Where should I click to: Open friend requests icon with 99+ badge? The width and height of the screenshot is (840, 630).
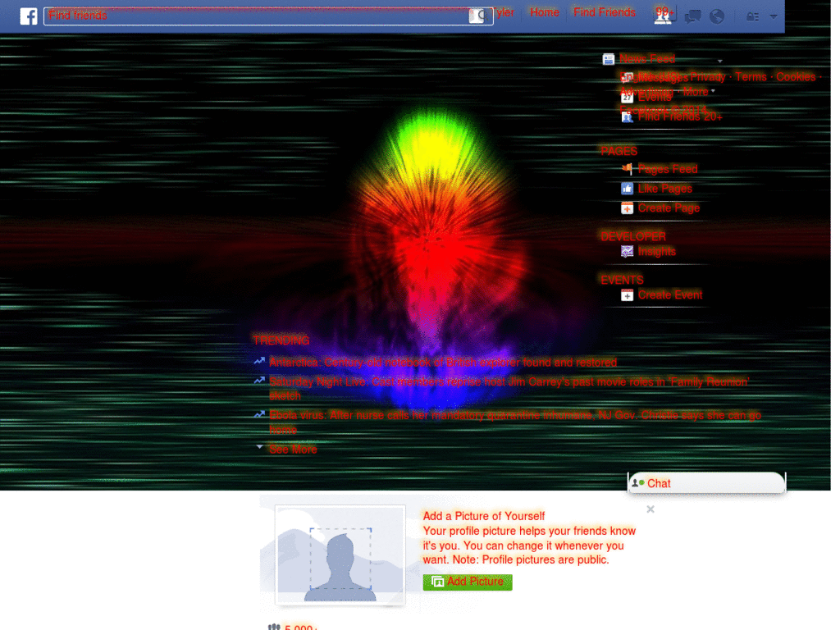pyautogui.click(x=664, y=15)
